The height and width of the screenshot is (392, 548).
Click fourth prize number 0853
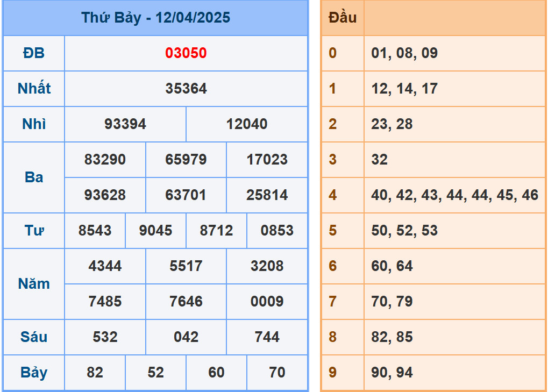pos(277,231)
